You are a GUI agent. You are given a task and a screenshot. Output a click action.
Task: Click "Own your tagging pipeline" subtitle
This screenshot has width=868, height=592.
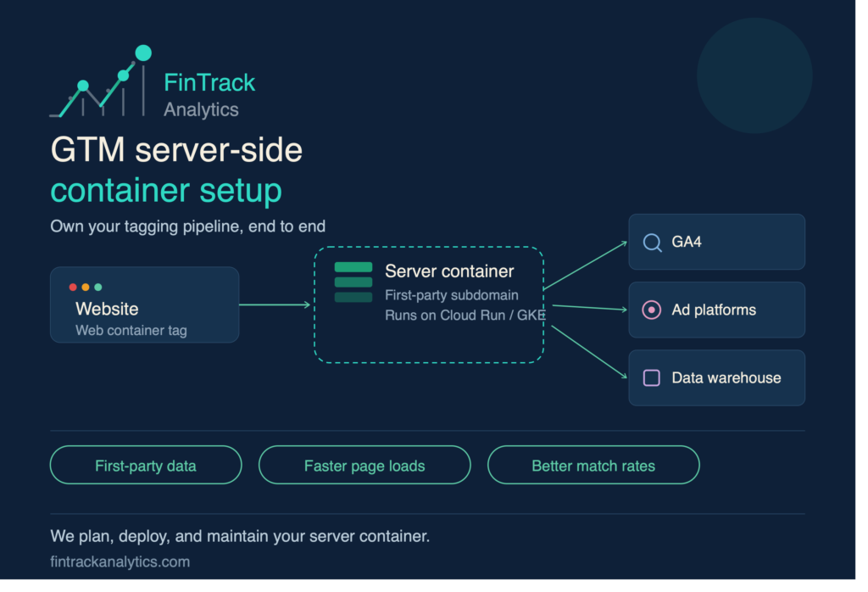pos(187,226)
